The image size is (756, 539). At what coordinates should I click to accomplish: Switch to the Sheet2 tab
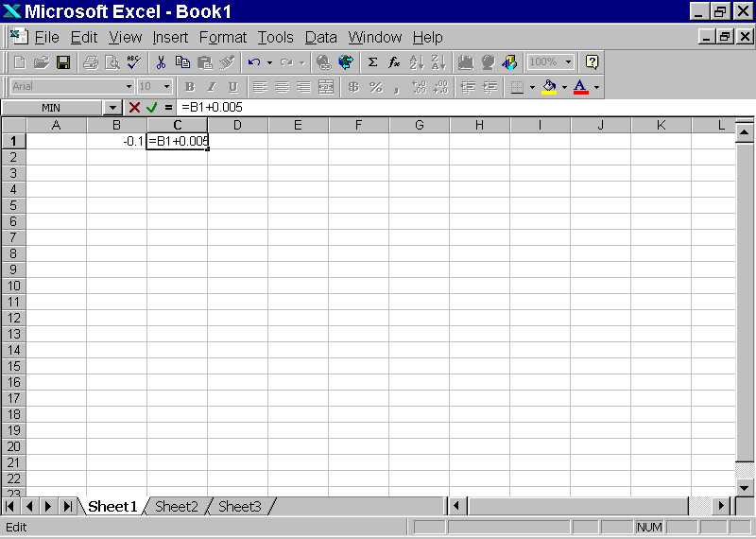point(177,507)
